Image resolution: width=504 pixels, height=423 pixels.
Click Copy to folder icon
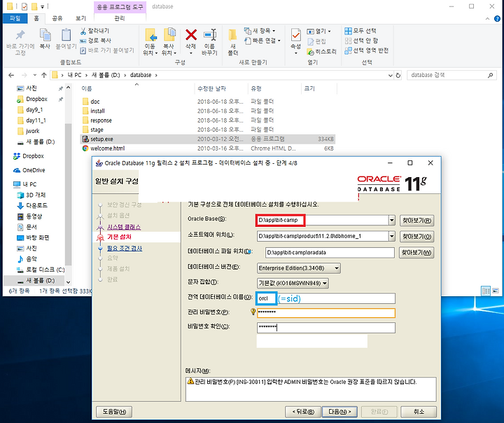point(169,35)
